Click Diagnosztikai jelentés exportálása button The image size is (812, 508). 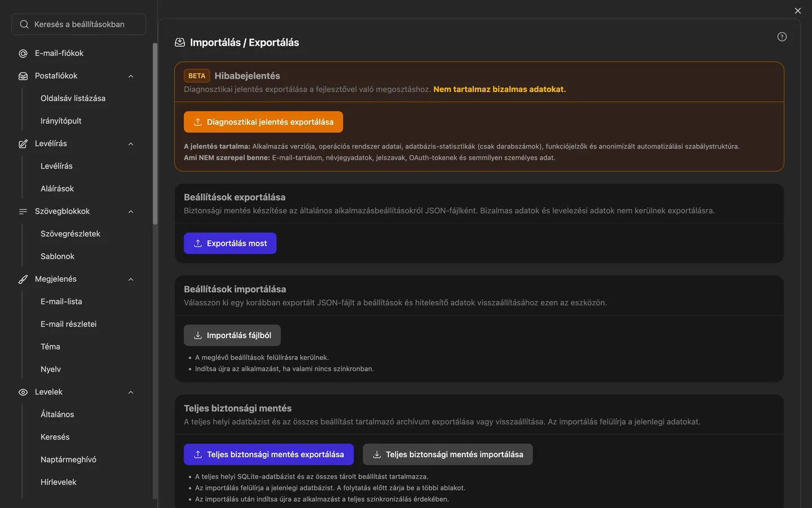pyautogui.click(x=263, y=122)
